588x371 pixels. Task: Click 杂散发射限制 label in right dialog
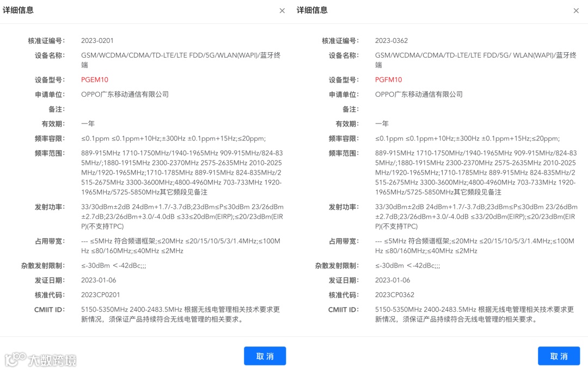click(337, 265)
